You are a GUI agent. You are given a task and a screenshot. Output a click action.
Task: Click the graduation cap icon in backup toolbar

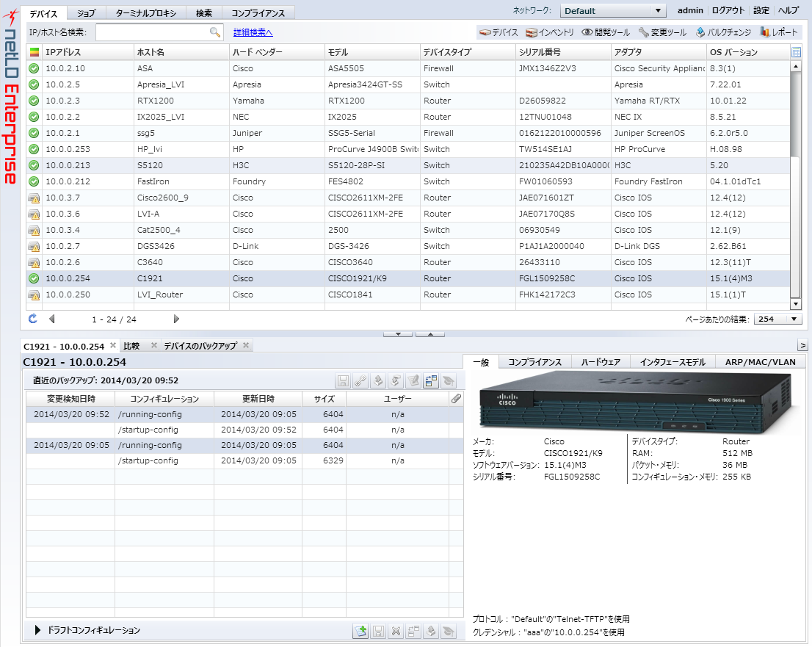tap(449, 381)
